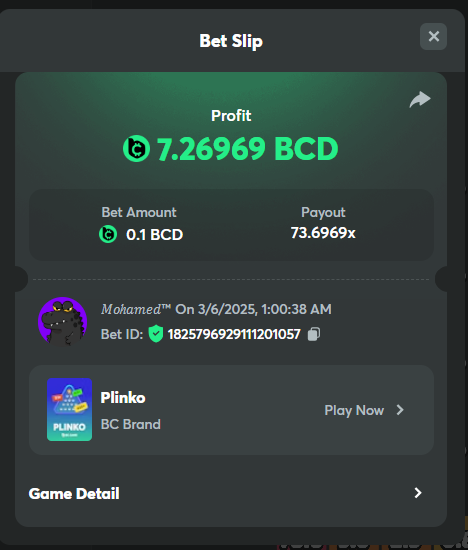
Task: Click the BCD coin icon beside bet amount
Action: tap(108, 234)
